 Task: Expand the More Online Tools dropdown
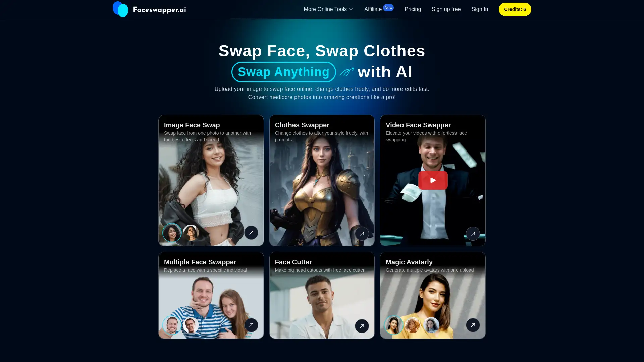[328, 9]
